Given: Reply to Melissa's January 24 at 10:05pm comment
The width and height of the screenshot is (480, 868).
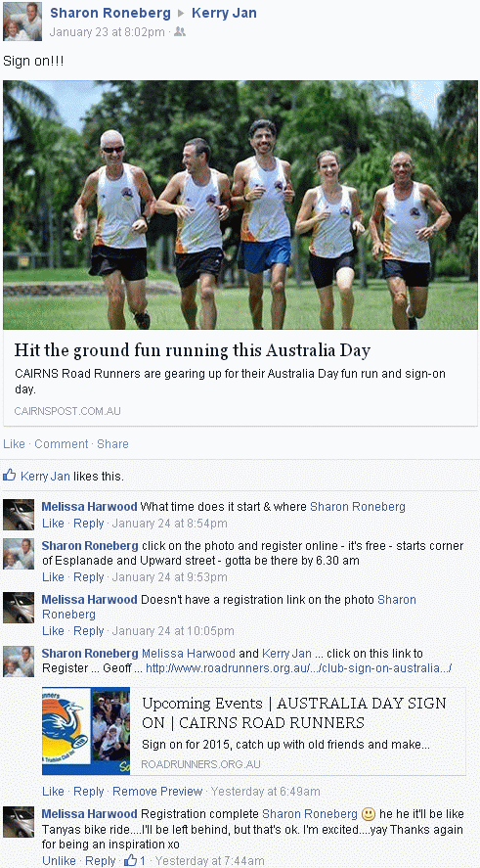Looking at the screenshot, I should tap(89, 631).
